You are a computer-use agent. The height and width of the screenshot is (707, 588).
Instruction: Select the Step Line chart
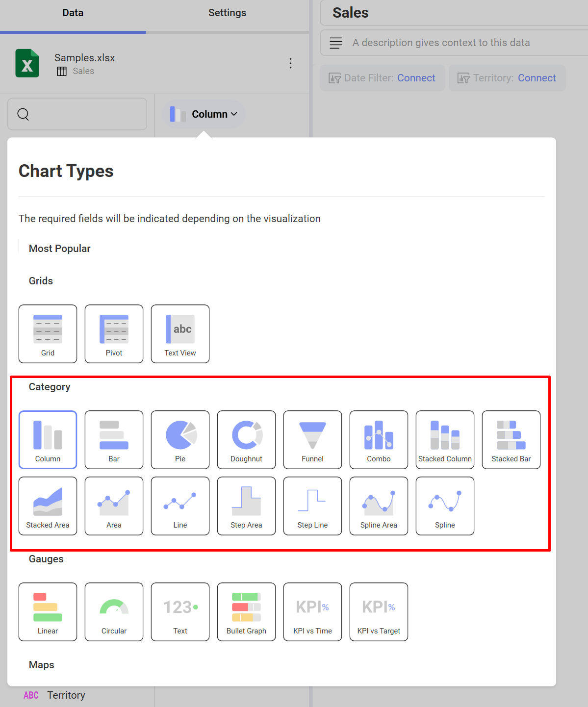tap(312, 506)
